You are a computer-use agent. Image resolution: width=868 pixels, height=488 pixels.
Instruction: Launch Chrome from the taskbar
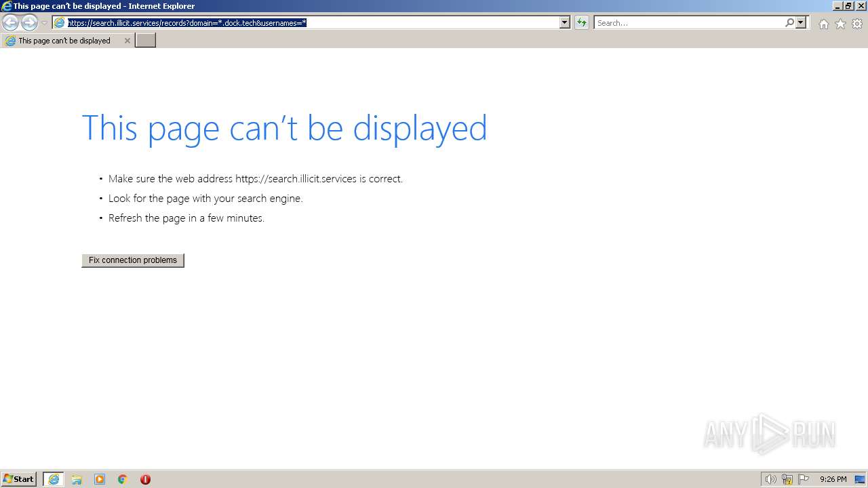(123, 479)
